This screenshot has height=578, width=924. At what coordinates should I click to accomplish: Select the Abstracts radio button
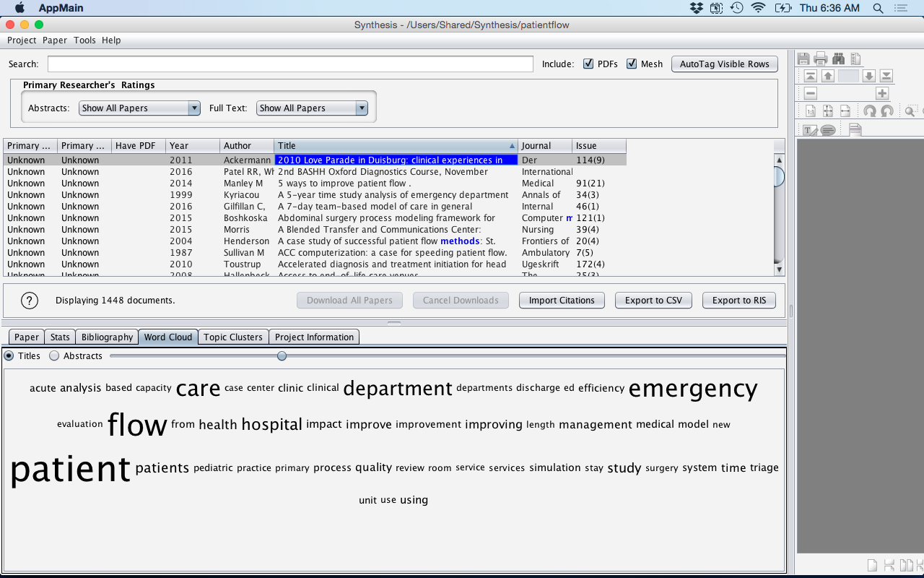coord(54,356)
